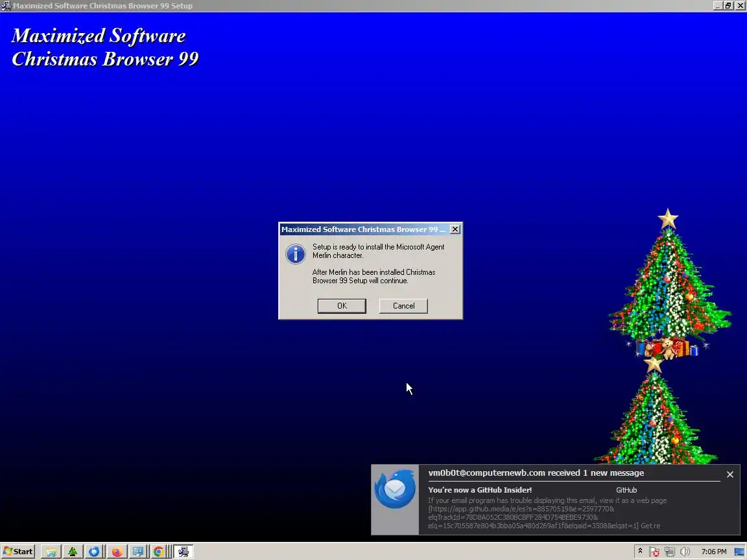The width and height of the screenshot is (747, 560).
Task: Close the Christmas Browser 99 dialog box
Action: coord(455,229)
